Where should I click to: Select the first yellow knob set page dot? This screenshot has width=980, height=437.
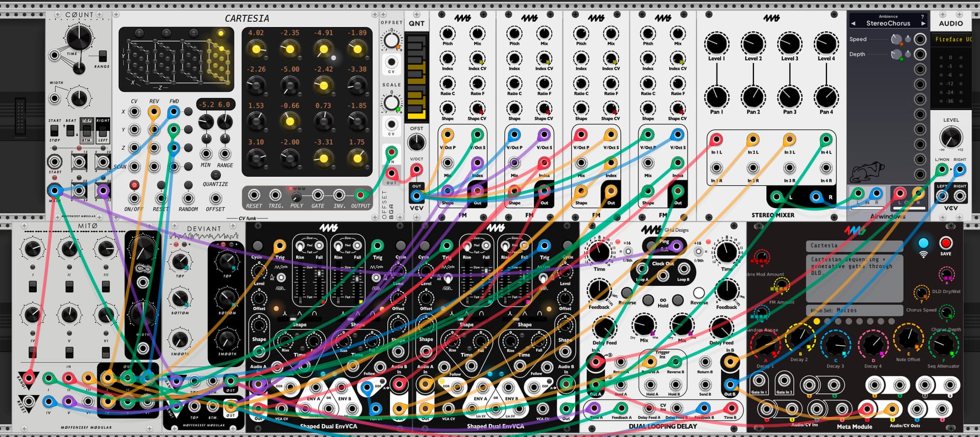pos(816,321)
